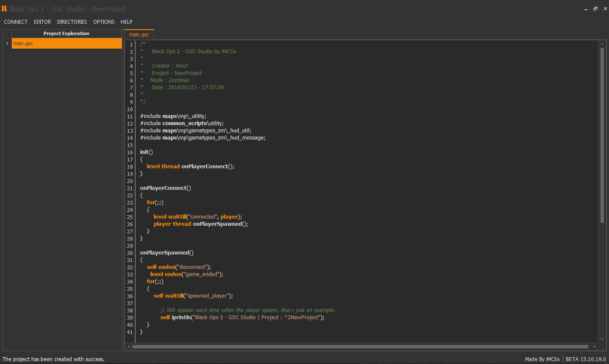Click the onPlayerConnect() function definition line

click(x=165, y=188)
